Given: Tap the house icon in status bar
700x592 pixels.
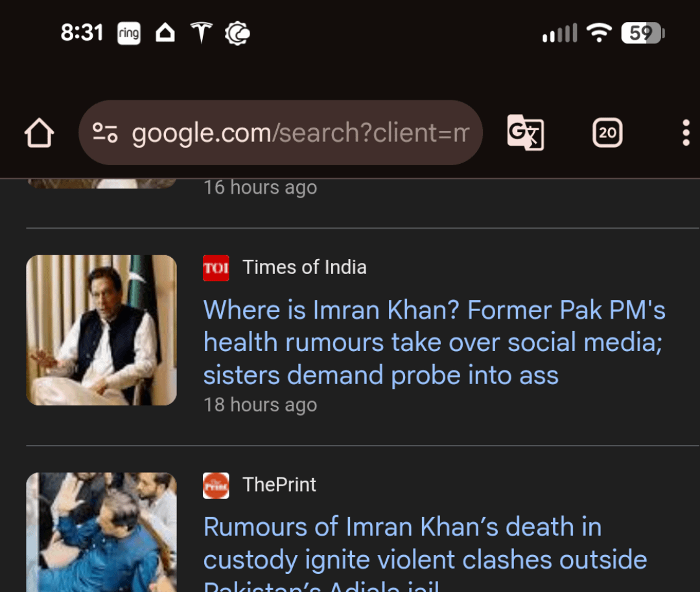Looking at the screenshot, I should pyautogui.click(x=165, y=32).
